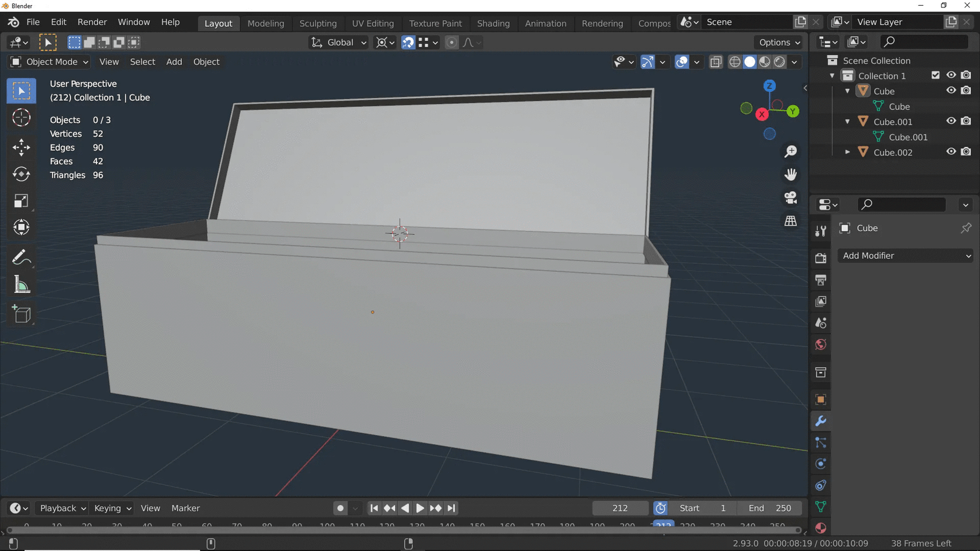This screenshot has width=980, height=551.
Task: Expand the Cube.002 tree item
Action: click(x=847, y=152)
